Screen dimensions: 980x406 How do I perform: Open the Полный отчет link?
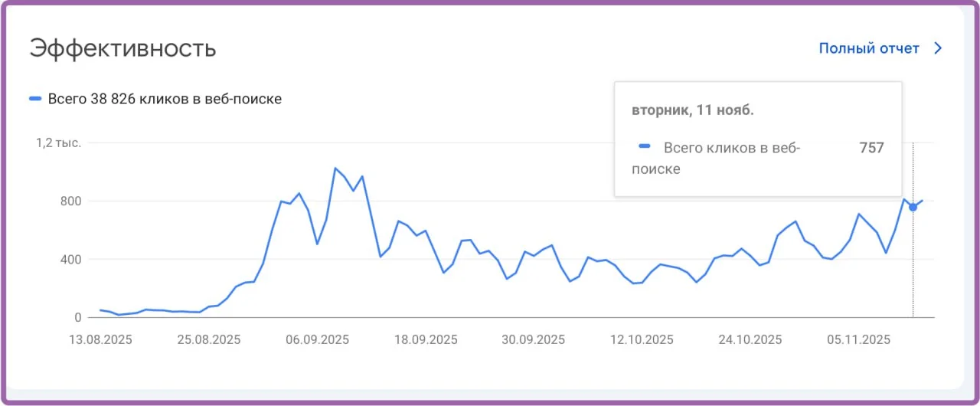(869, 48)
